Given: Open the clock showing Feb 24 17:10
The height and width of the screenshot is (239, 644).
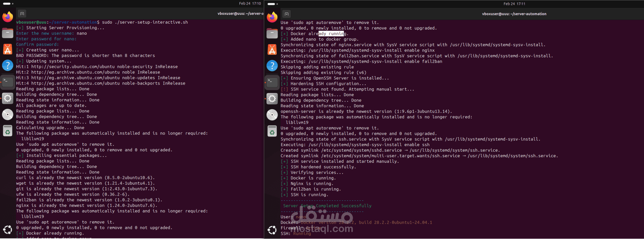Looking at the screenshot, I should pyautogui.click(x=250, y=3).
